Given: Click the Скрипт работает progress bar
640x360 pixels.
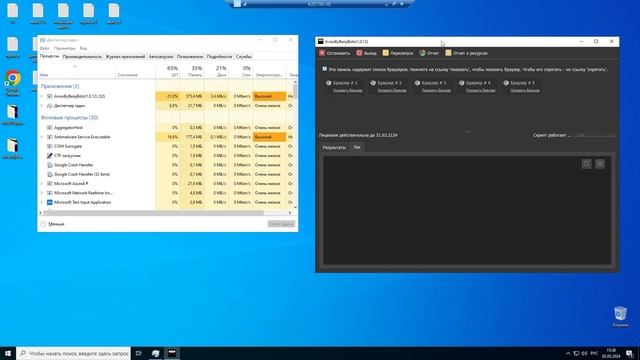Looking at the screenshot, I should [595, 135].
